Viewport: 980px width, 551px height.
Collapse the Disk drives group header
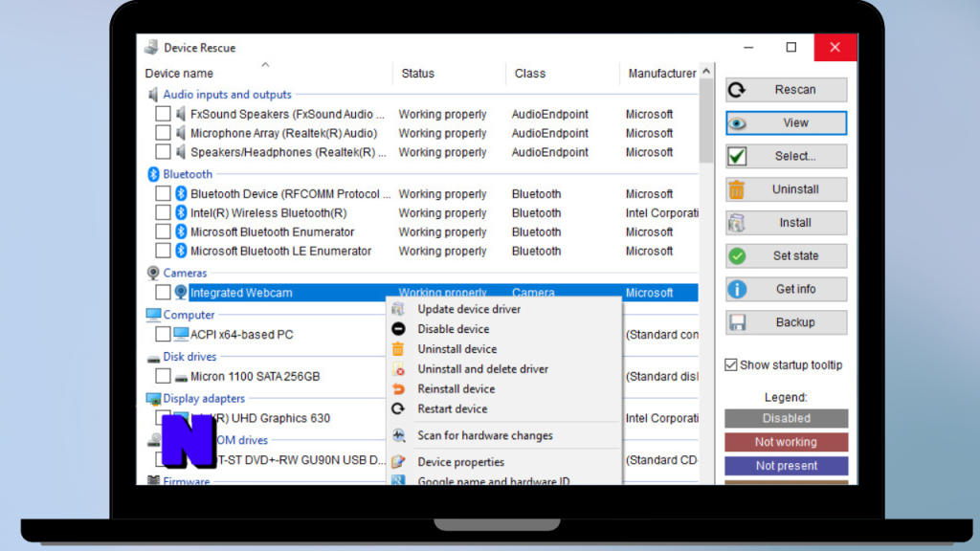tap(189, 357)
